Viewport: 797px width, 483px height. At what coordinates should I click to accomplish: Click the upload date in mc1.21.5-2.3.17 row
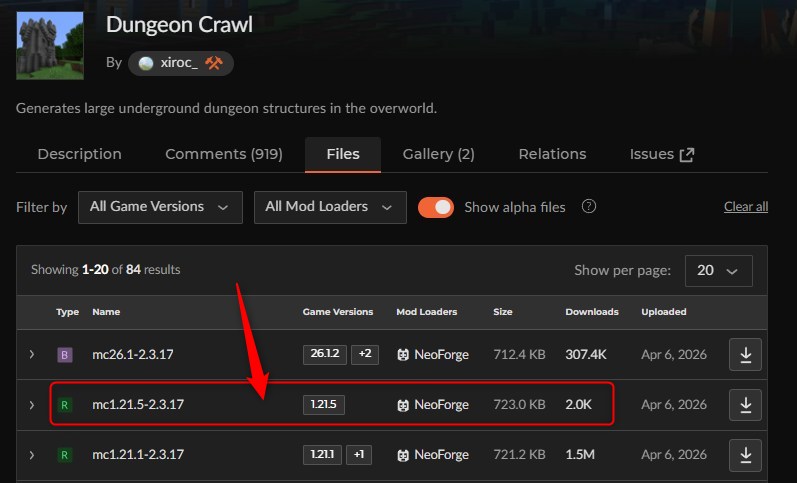673,405
